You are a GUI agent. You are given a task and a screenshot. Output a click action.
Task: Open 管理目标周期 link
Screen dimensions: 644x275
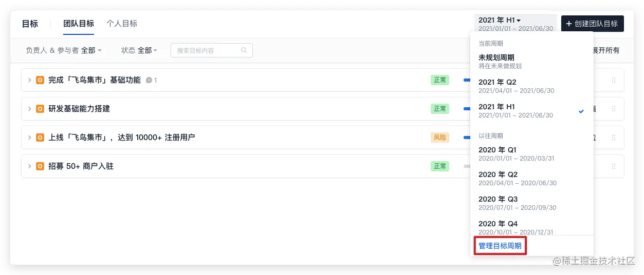tap(500, 246)
